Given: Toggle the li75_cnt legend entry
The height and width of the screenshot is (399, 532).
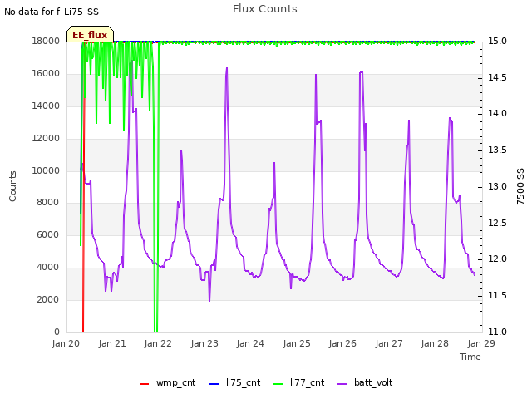Looking at the screenshot, I should click(234, 382).
